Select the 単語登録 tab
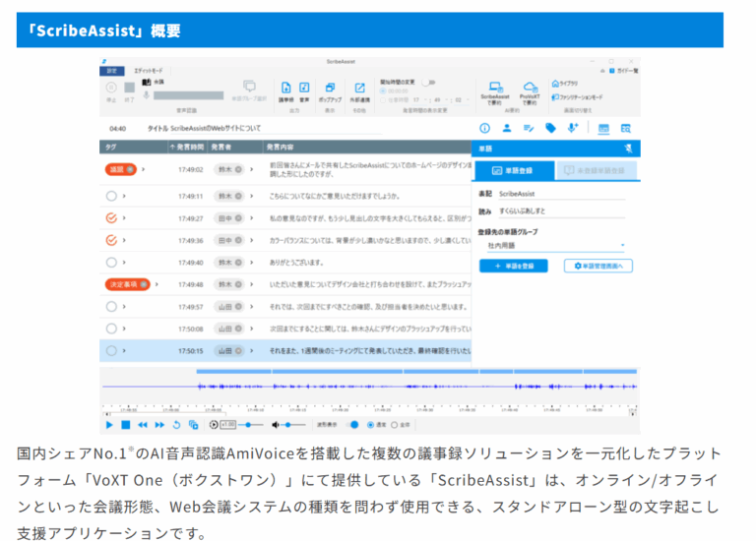This screenshot has width=756, height=541. click(x=514, y=170)
